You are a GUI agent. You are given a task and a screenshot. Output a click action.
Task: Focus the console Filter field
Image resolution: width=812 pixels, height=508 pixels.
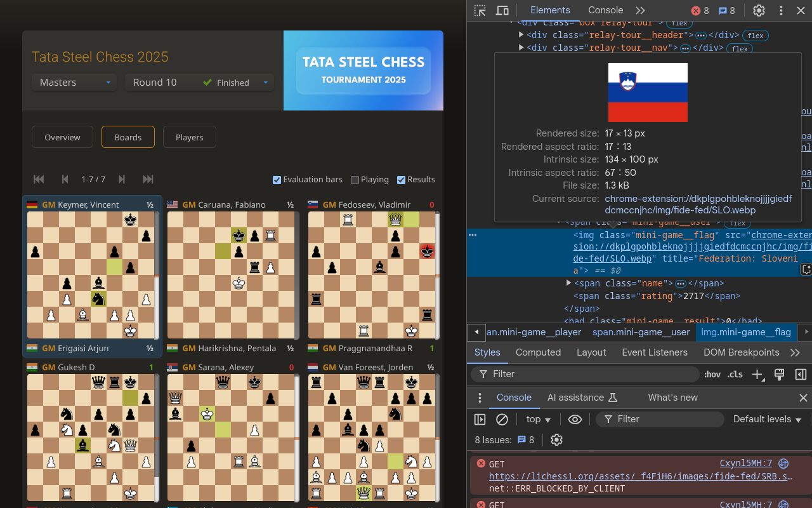click(x=660, y=419)
